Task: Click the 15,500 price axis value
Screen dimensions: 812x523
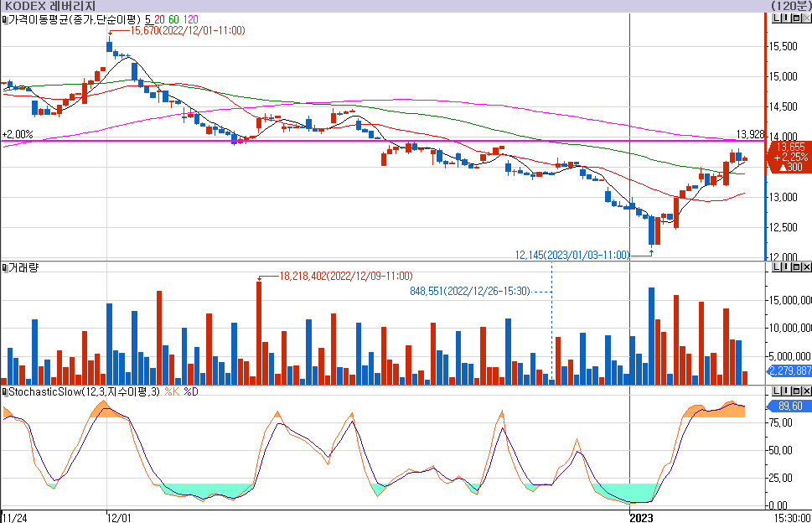Action: (x=783, y=47)
